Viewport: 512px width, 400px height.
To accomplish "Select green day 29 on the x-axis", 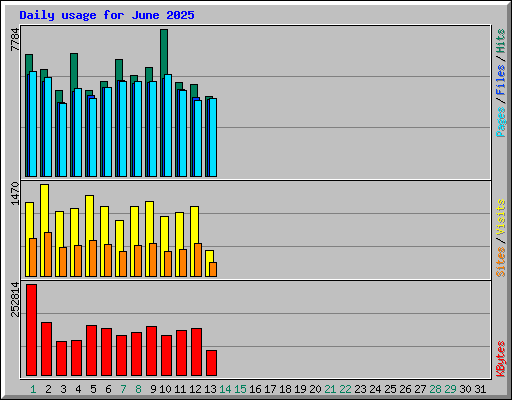I will [x=450, y=389].
